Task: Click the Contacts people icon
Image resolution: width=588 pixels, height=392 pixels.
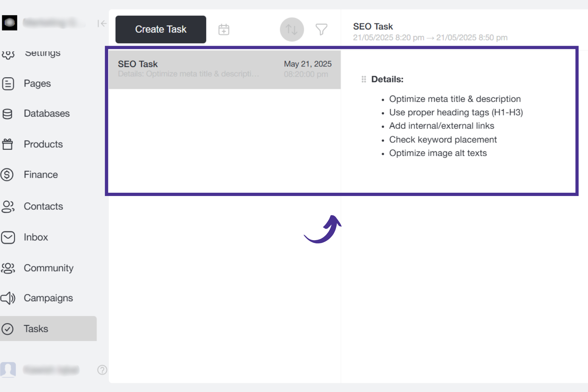Action: (8, 206)
